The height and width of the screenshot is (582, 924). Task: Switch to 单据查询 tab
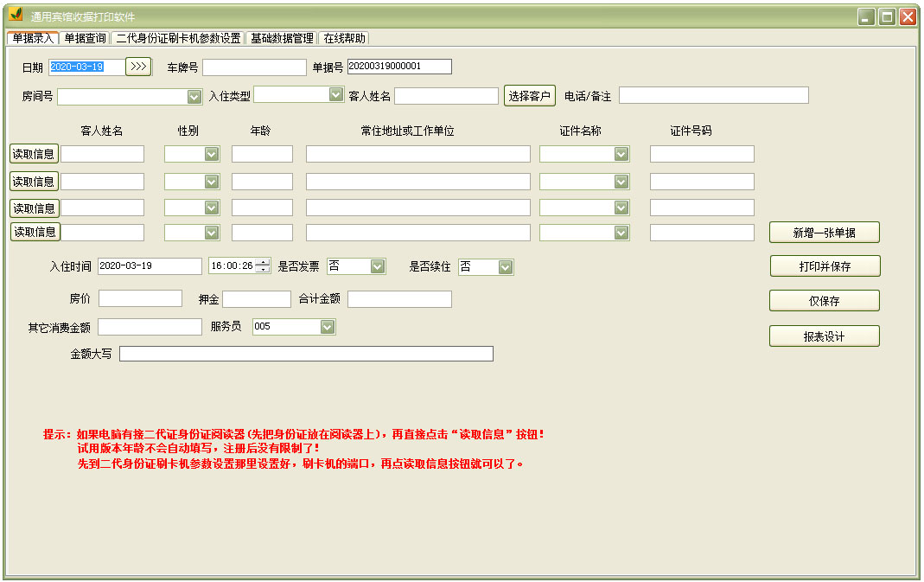pyautogui.click(x=85, y=38)
